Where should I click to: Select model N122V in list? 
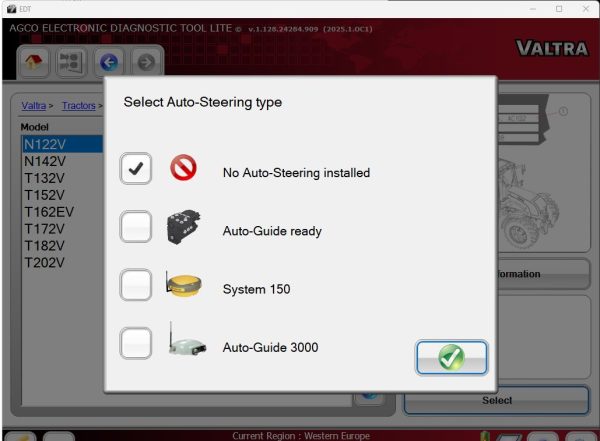pyautogui.click(x=62, y=144)
